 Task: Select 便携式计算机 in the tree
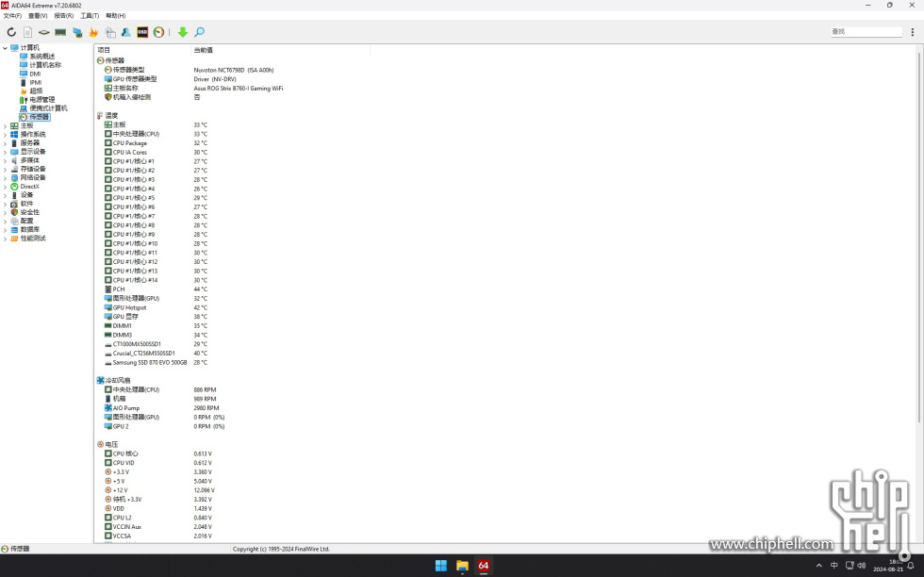[48, 108]
